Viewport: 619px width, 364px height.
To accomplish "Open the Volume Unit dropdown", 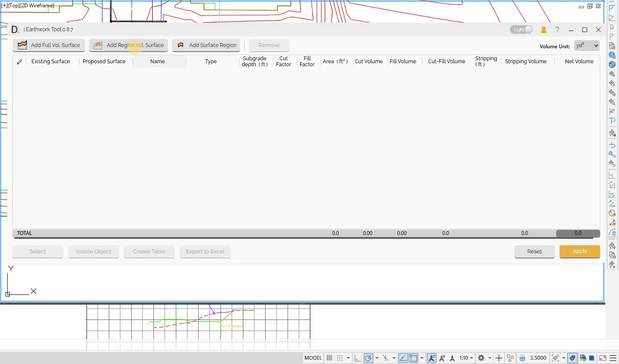I will [587, 46].
